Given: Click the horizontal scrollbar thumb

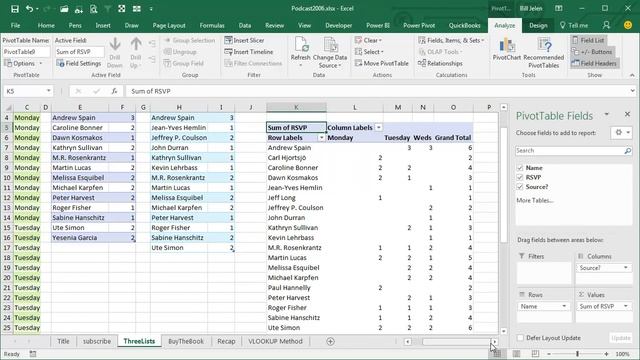Looking at the screenshot, I should point(456,342).
